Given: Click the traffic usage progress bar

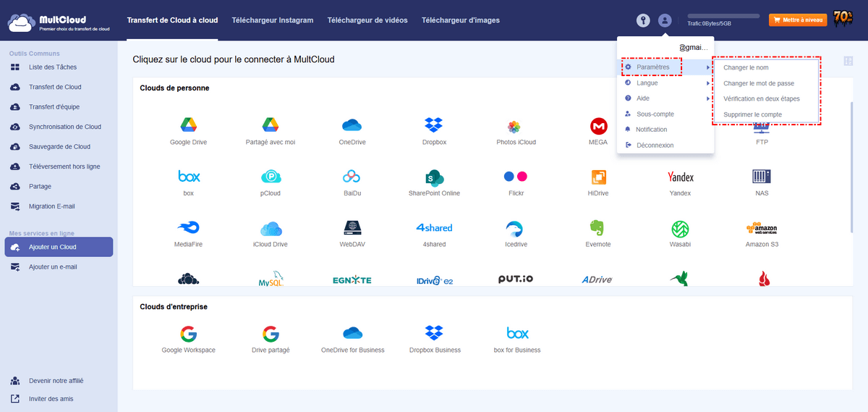Looking at the screenshot, I should coord(723,16).
